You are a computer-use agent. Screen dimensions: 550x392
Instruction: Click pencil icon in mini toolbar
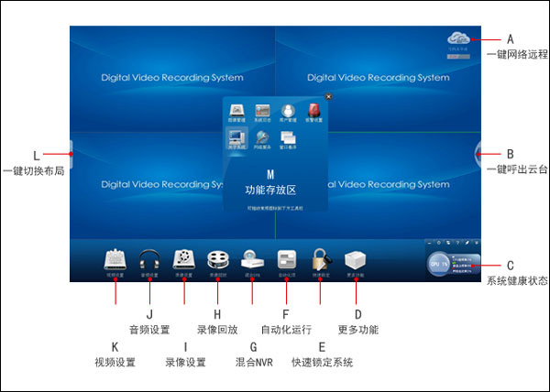pyautogui.click(x=467, y=243)
